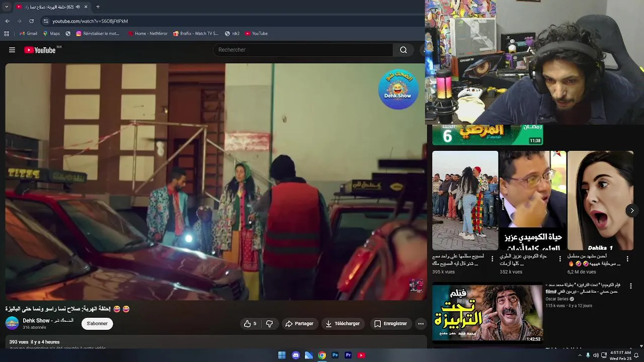Open the notifications bell in taskbar
This screenshot has height=362, width=644.
pos(636,355)
